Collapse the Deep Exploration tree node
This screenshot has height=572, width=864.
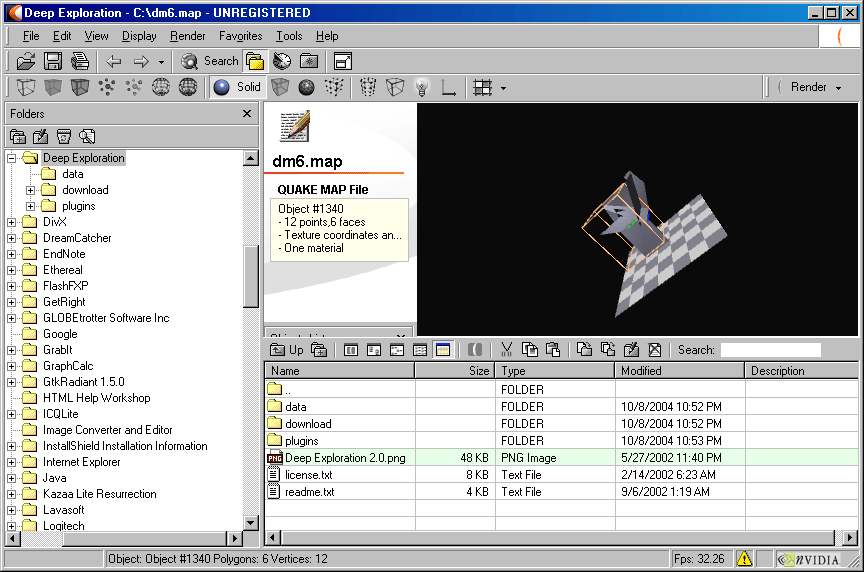click(x=12, y=158)
